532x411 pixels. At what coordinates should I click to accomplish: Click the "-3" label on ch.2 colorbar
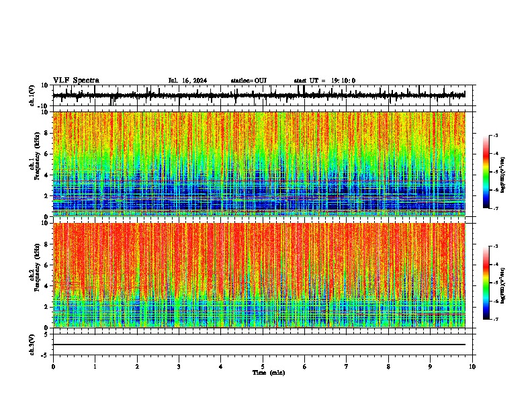pyautogui.click(x=495, y=246)
